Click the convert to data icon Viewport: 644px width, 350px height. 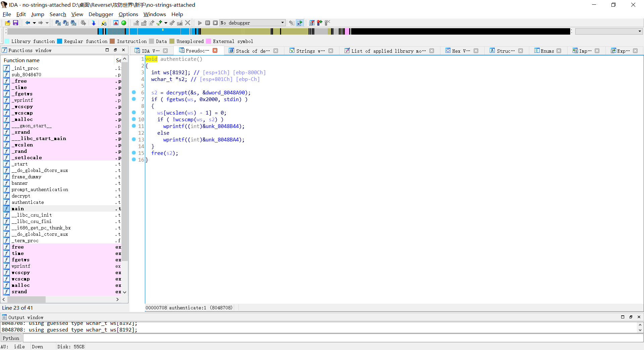tap(144, 23)
